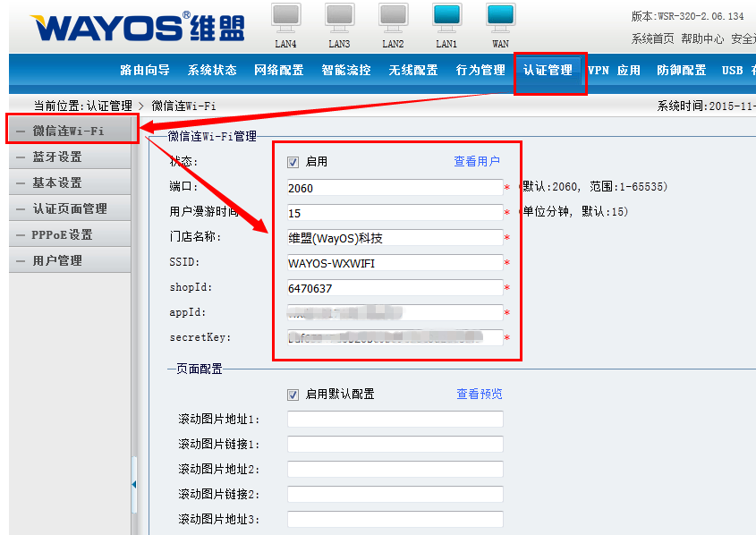
Task: Open the 应用 menu
Action: (x=629, y=71)
